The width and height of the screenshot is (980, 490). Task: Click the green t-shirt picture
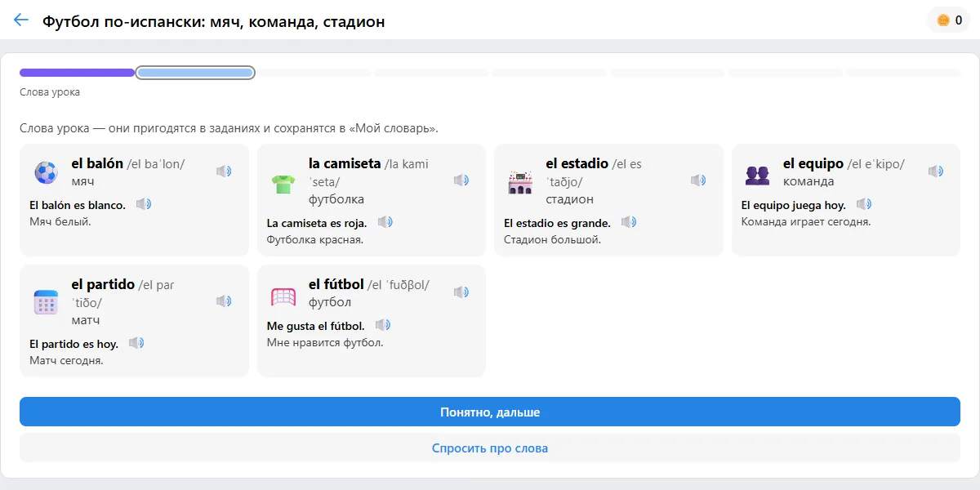[283, 184]
